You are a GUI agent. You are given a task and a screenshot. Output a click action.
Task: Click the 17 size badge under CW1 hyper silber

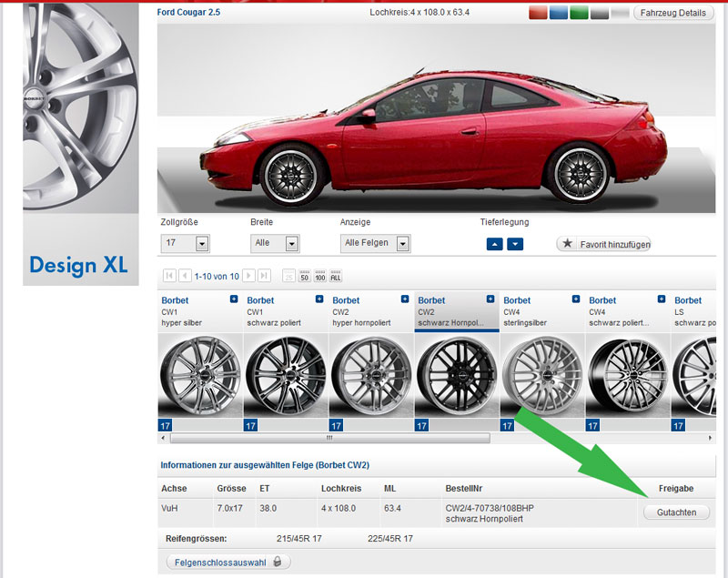point(166,425)
